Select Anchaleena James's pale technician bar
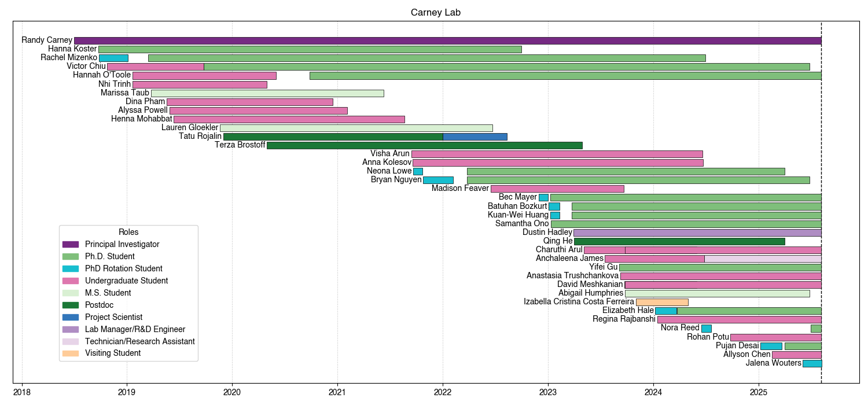 click(x=763, y=259)
